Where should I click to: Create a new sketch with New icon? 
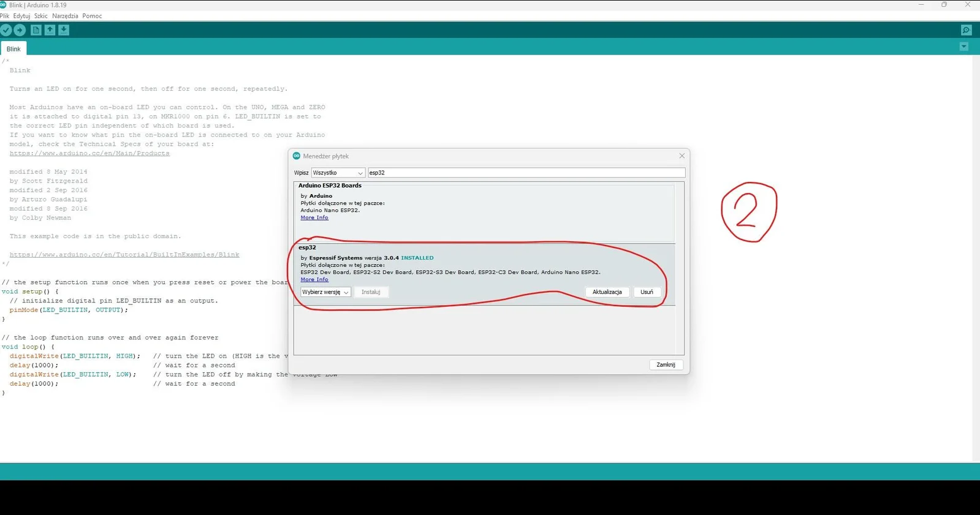pos(36,30)
